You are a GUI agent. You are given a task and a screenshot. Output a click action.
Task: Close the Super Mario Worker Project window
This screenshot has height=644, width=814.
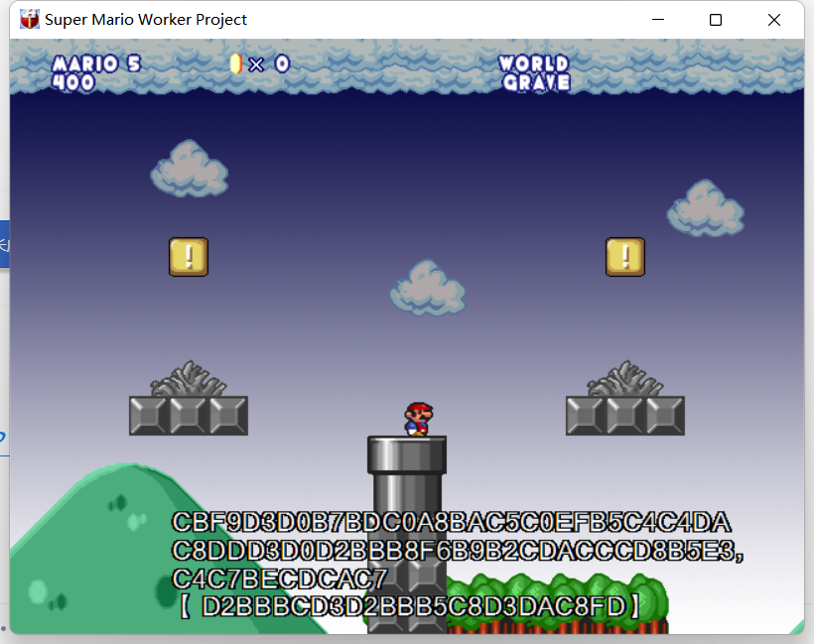774,20
